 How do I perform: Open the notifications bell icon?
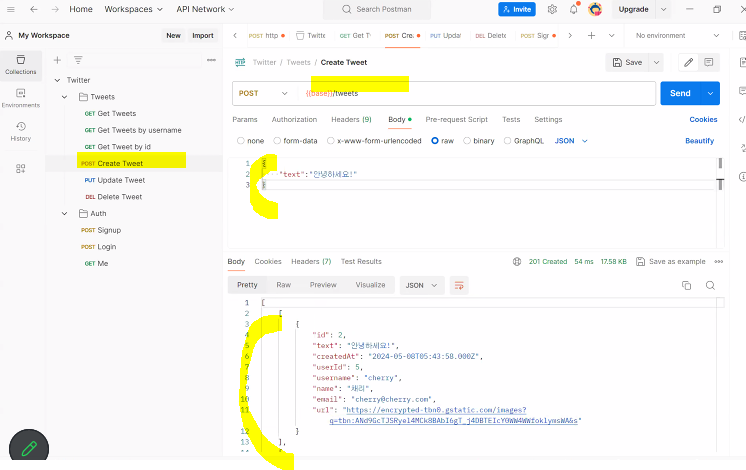574,9
